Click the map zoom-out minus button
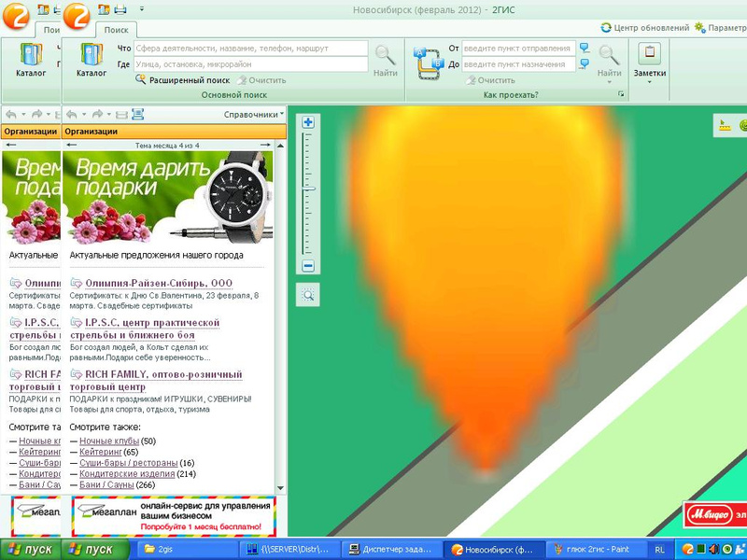This screenshot has height=560, width=747. (308, 267)
